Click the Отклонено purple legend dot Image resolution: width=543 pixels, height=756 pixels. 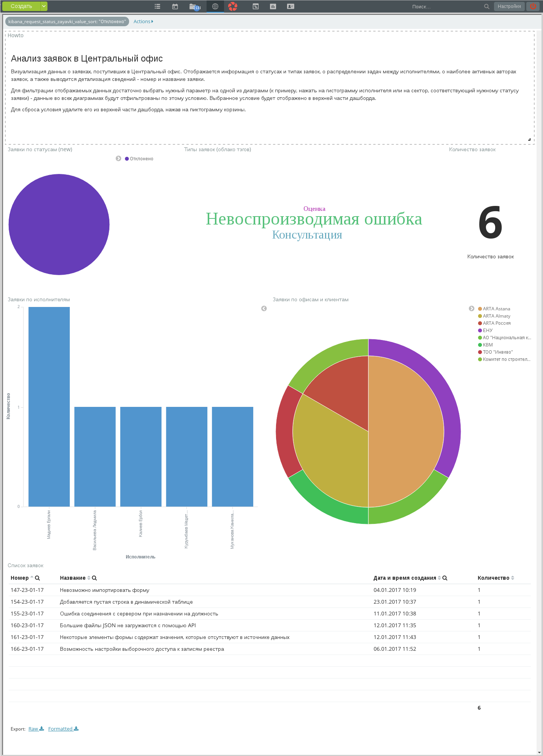(127, 159)
